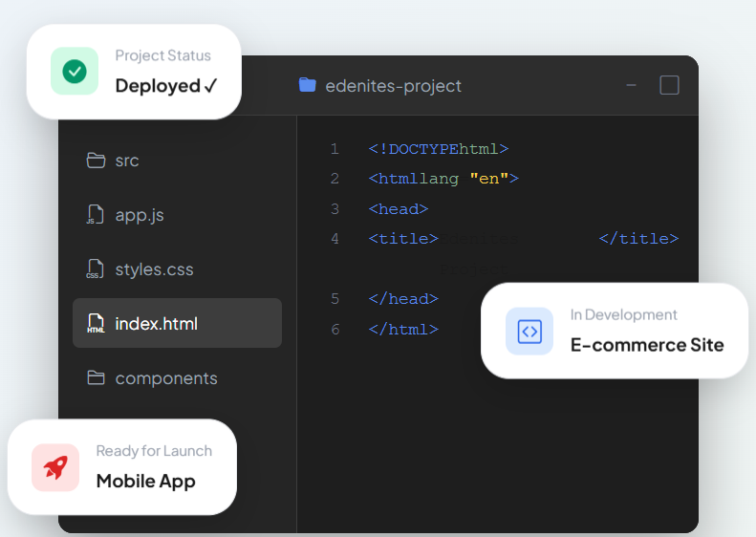This screenshot has height=537, width=756.
Task: Click line 4 title tag in editor
Action: point(403,239)
